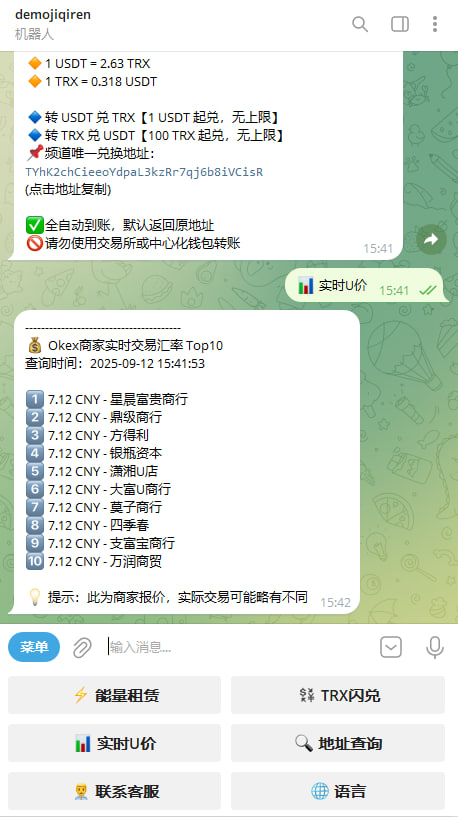
Task: Focus the 输入消息 message input field
Action: pos(240,648)
